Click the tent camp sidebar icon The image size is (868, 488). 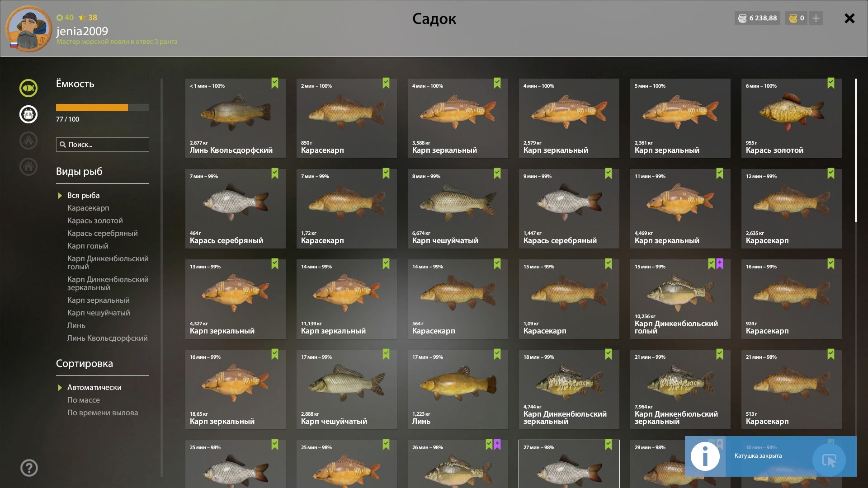click(28, 141)
